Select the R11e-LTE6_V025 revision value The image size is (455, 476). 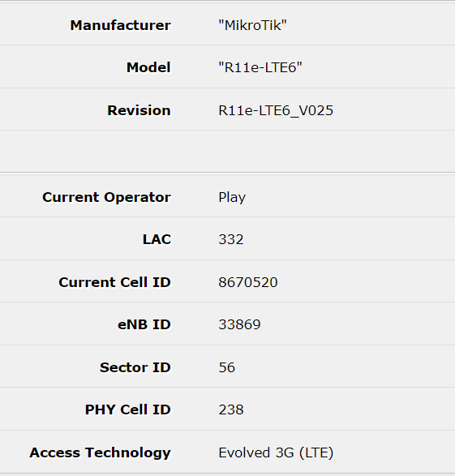(276, 111)
